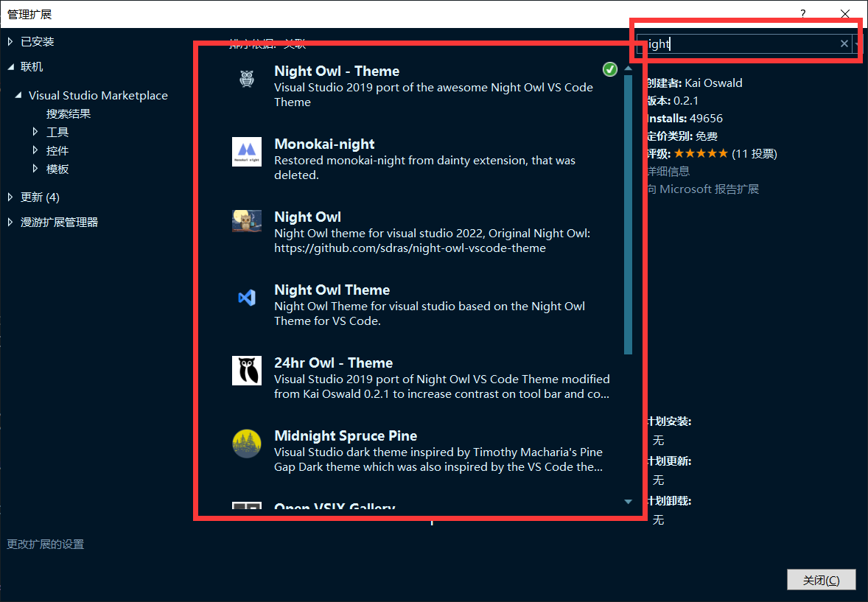Click the Midnight Spruce Pine round icon
This screenshot has height=602, width=868.
(247, 443)
